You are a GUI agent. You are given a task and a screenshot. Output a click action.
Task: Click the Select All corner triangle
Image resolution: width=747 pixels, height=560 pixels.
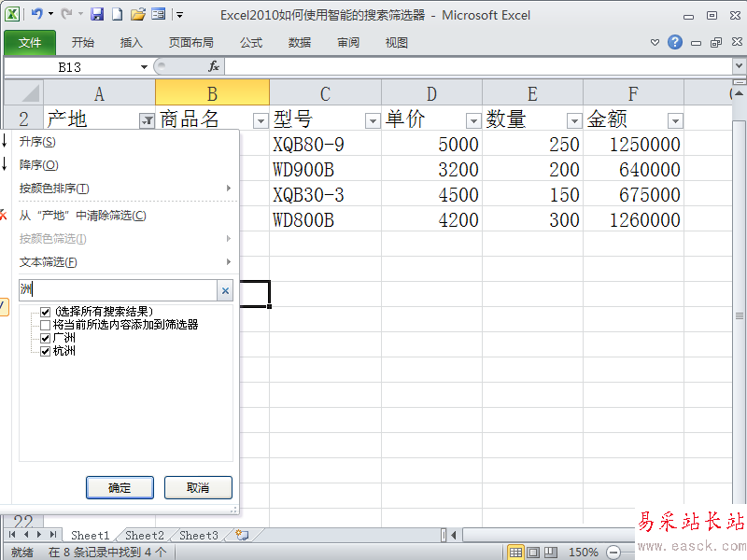[x=24, y=92]
